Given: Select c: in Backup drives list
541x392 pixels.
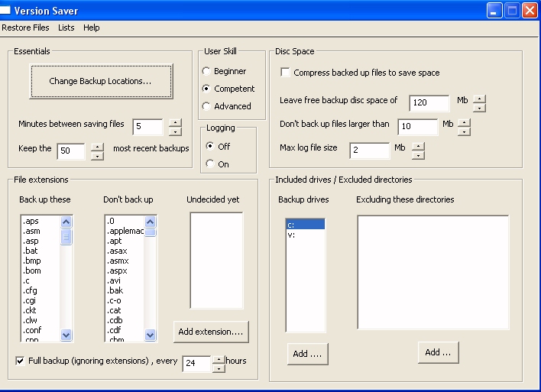Looking at the screenshot, I should (x=306, y=225).
